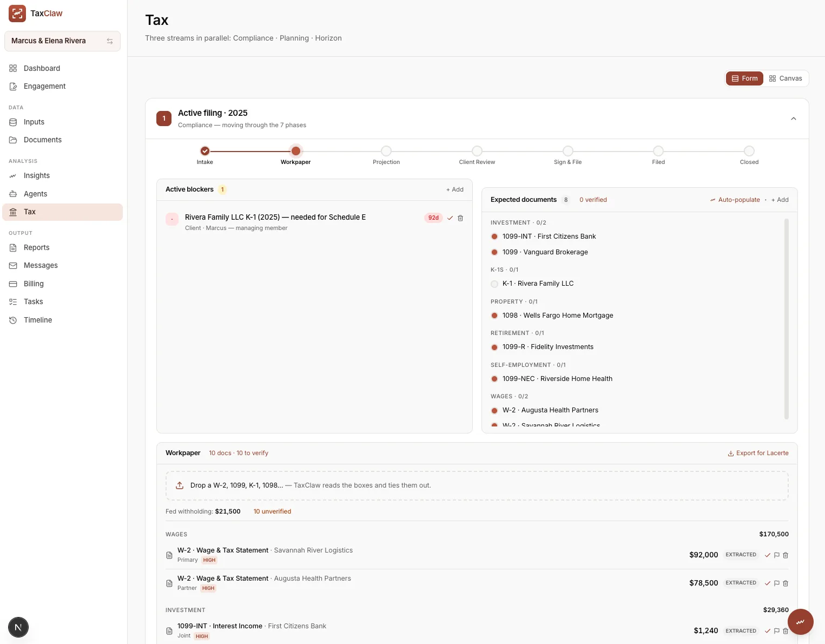Open the Marcus & Elena Rivera client switcher

point(62,41)
